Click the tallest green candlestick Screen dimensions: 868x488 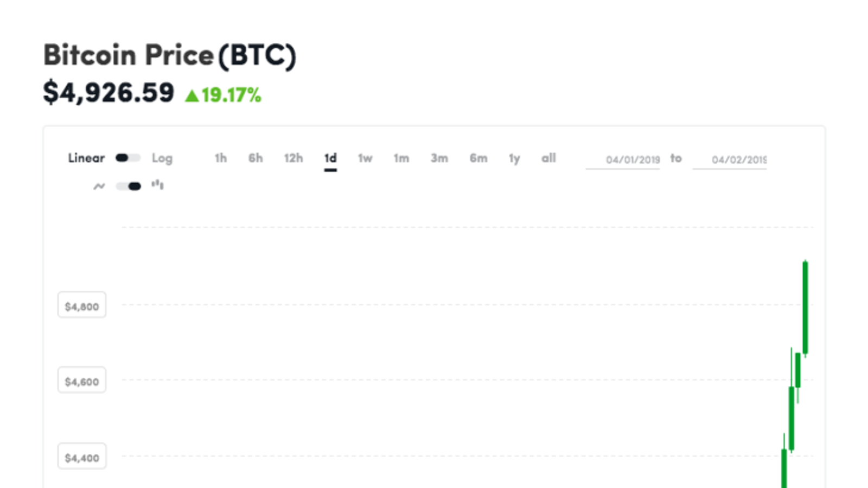[805, 307]
